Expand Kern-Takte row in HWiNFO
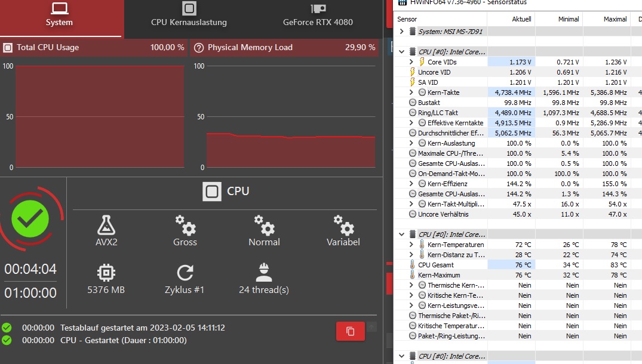 pos(411,92)
